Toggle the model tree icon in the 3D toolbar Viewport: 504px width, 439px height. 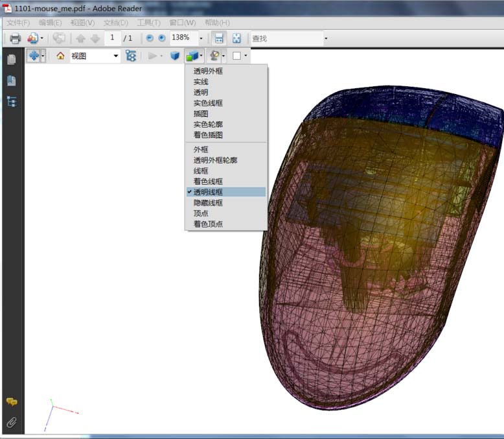[132, 56]
